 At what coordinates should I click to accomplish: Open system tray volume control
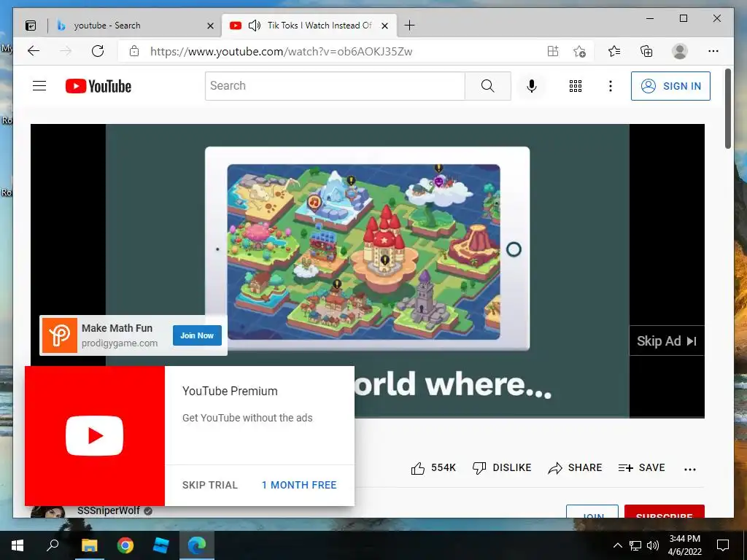coord(653,545)
